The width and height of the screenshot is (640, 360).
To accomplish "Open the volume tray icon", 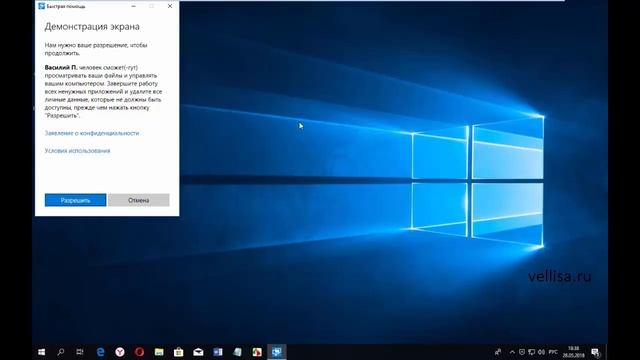I will click(x=541, y=352).
